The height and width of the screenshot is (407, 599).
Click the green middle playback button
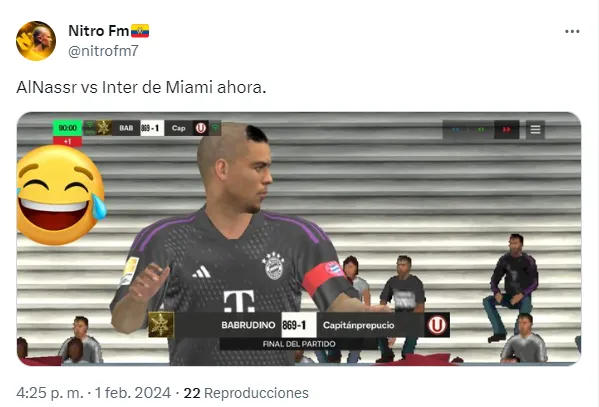(x=481, y=130)
